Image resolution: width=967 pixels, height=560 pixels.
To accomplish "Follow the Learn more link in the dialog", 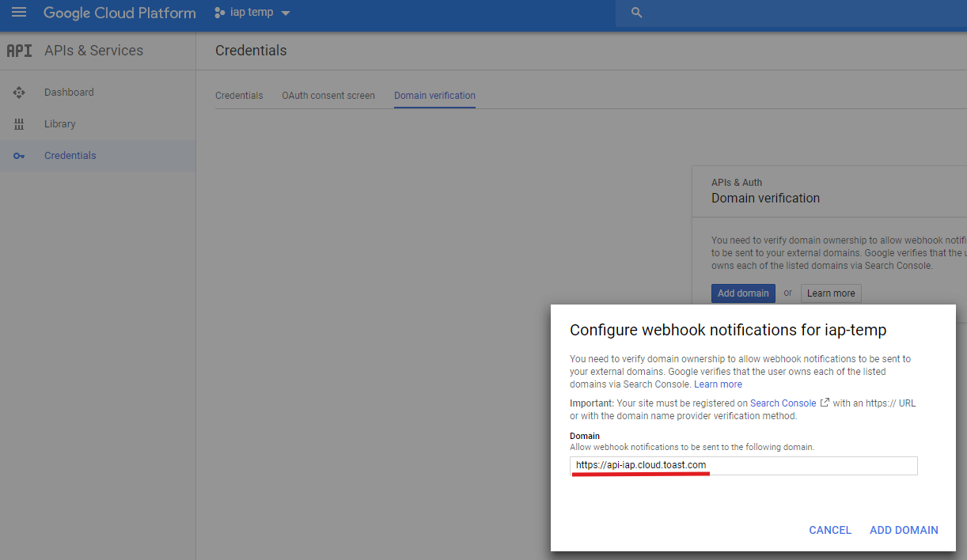I will 718,384.
